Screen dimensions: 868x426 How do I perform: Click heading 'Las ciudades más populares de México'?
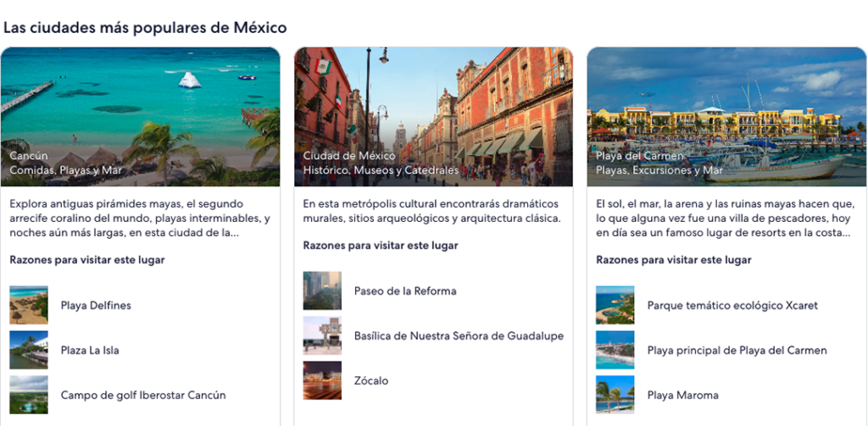point(145,27)
